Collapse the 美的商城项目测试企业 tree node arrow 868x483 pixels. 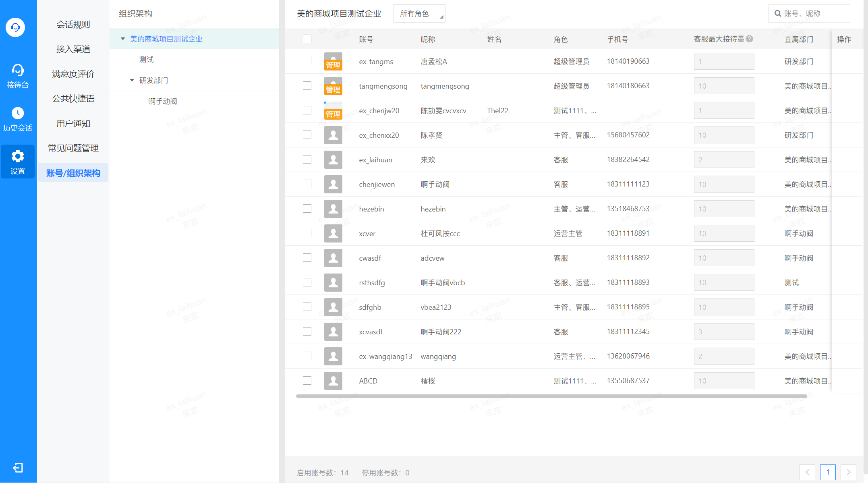coord(123,39)
